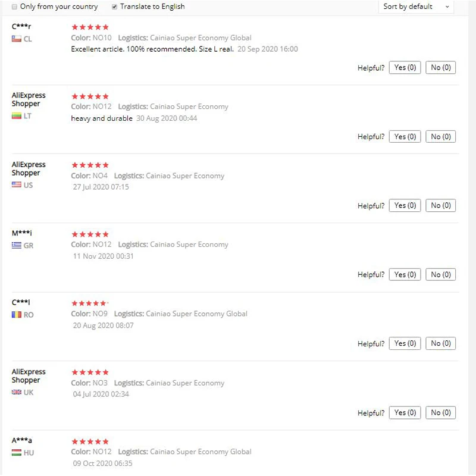Click the Chile flag icon beside CL

point(17,39)
